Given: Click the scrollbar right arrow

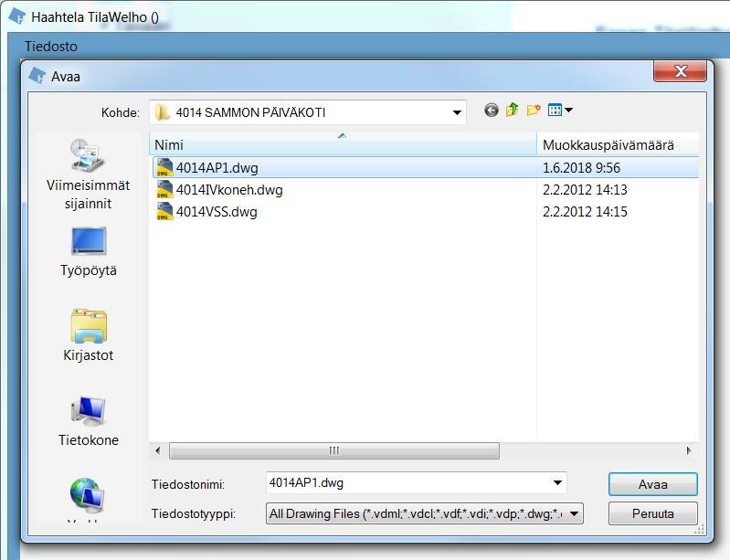Looking at the screenshot, I should (x=689, y=450).
